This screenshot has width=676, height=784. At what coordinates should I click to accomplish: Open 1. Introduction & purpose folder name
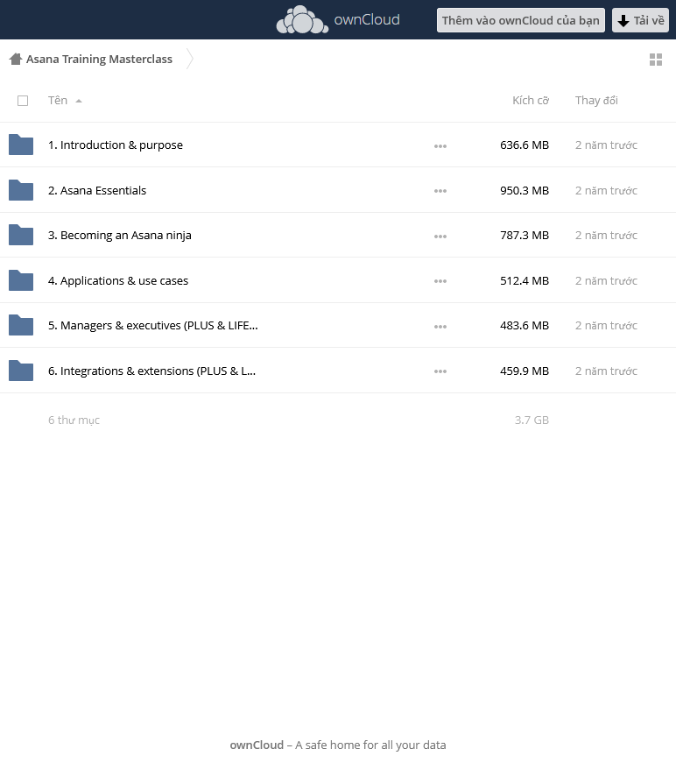coord(116,145)
